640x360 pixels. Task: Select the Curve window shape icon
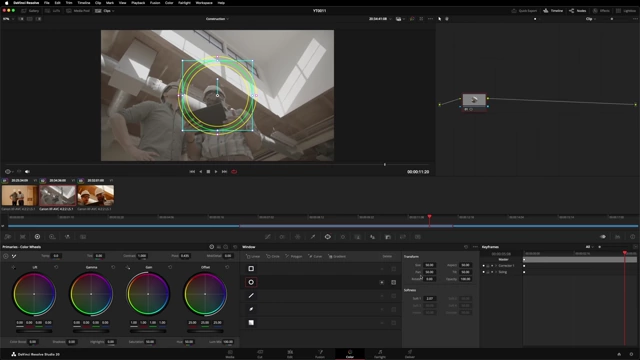click(251, 309)
